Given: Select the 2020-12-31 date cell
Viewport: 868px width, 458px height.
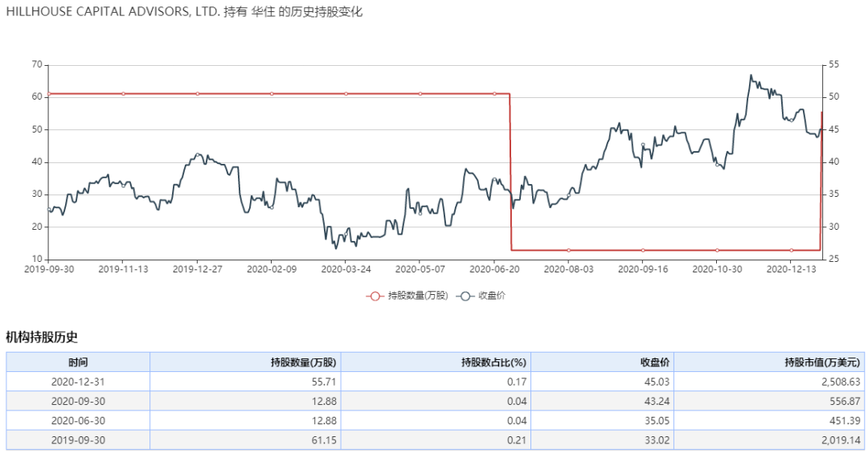Looking at the screenshot, I should pos(78,382).
